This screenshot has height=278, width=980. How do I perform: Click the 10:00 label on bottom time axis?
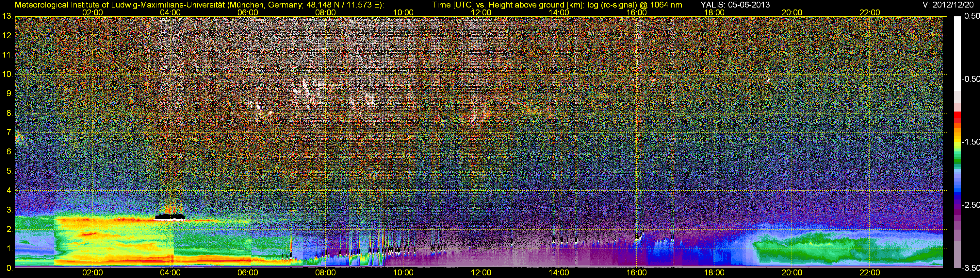pos(403,273)
